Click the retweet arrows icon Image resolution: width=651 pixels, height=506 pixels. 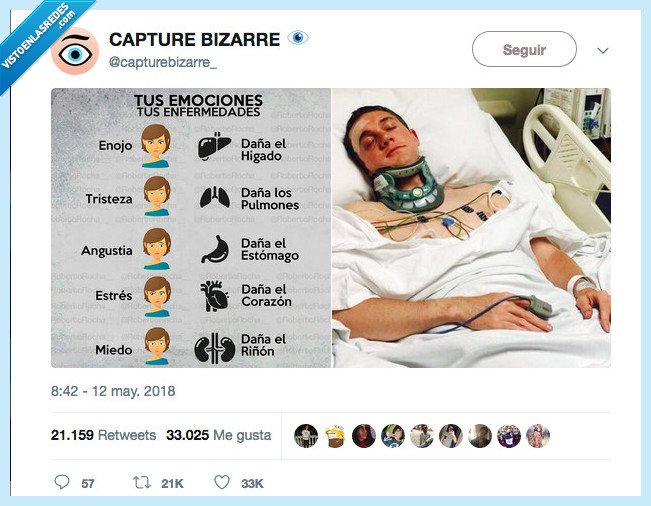(x=142, y=483)
